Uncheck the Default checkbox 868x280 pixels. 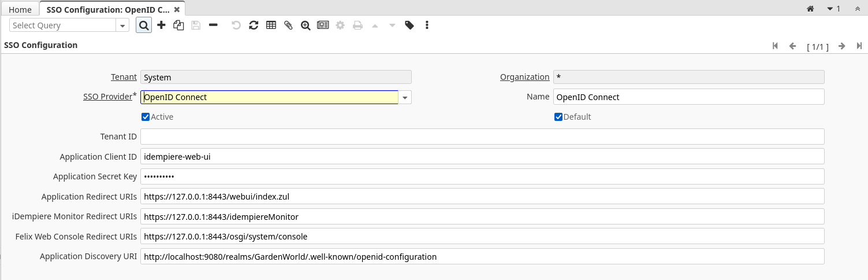click(558, 117)
